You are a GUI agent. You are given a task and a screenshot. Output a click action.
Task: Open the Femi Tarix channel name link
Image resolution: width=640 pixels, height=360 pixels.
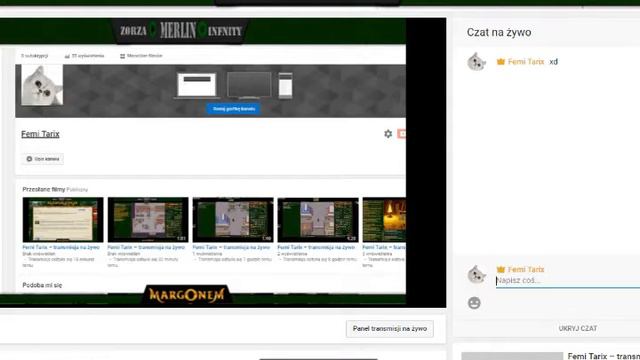pos(40,134)
